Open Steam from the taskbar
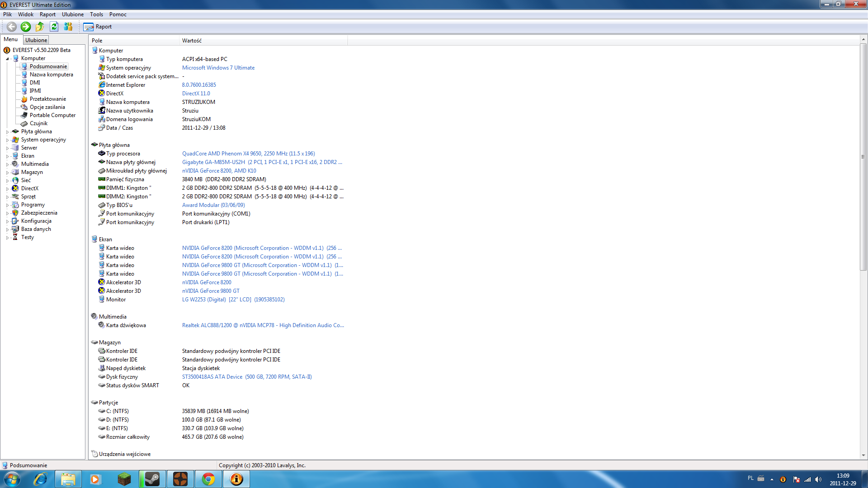 [152, 479]
